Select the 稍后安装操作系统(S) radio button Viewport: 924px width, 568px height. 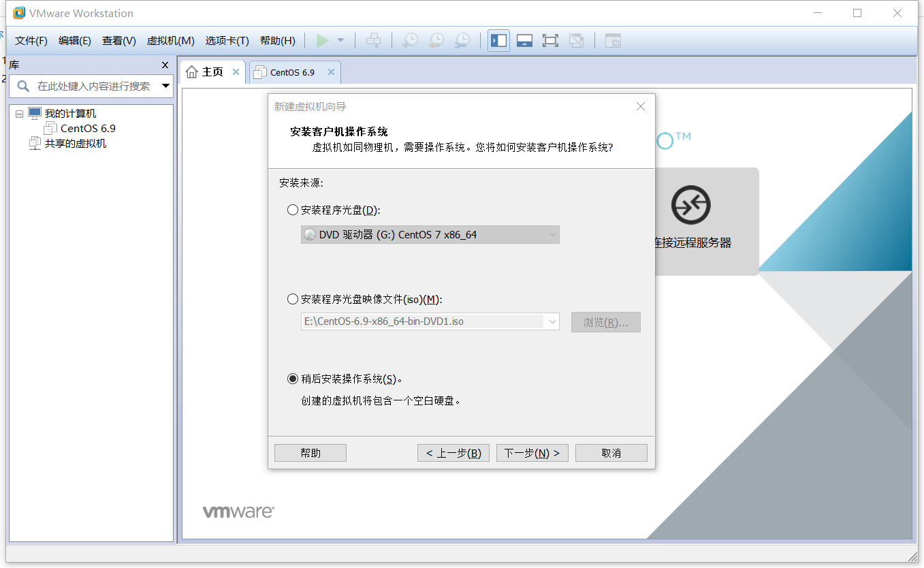click(x=293, y=379)
